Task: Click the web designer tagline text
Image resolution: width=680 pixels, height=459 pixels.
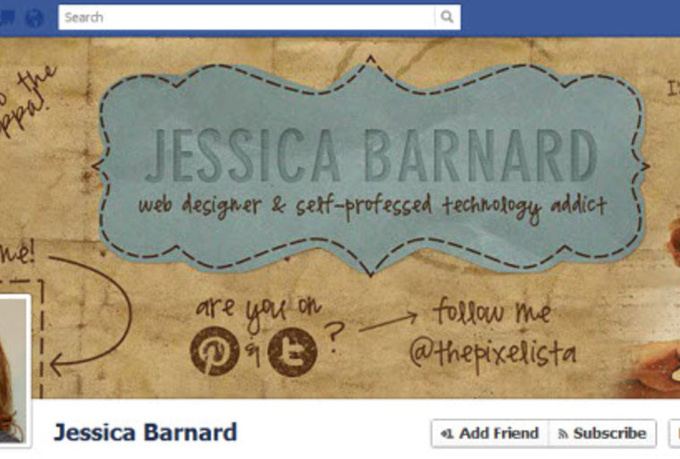Action: [x=372, y=207]
